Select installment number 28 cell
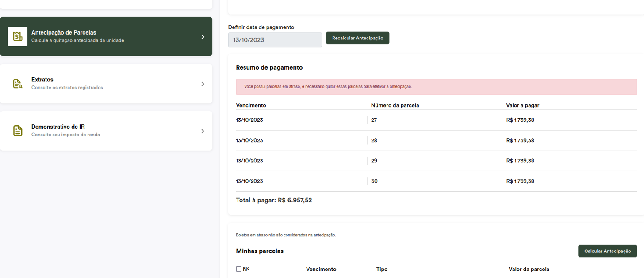Image resolution: width=644 pixels, height=278 pixels. (374, 140)
